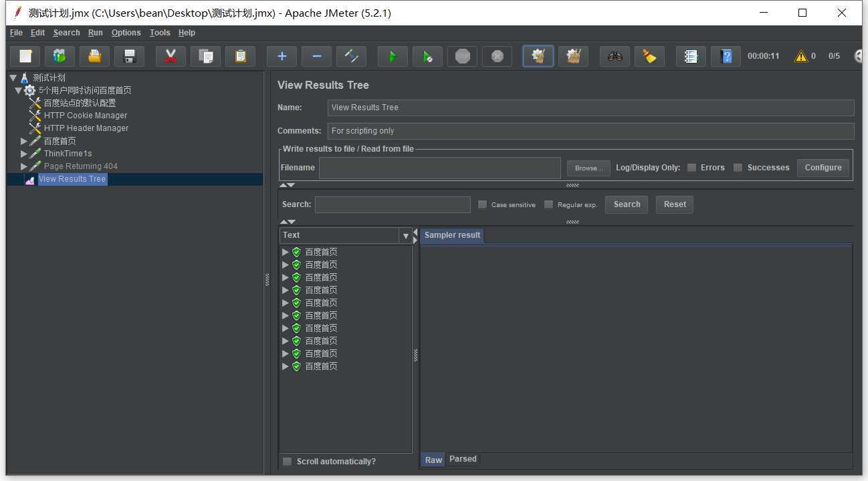Enable the Successes only checkbox
868x481 pixels.
pyautogui.click(x=738, y=168)
